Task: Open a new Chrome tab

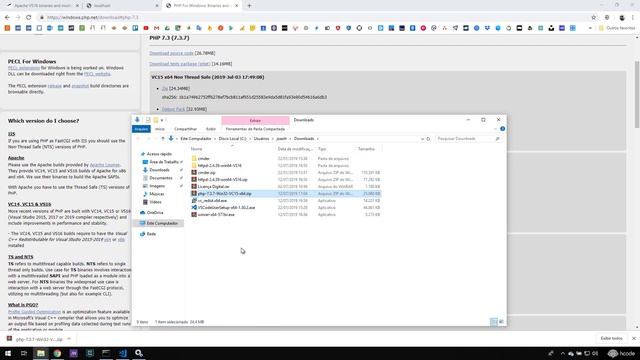Action: (x=249, y=6)
